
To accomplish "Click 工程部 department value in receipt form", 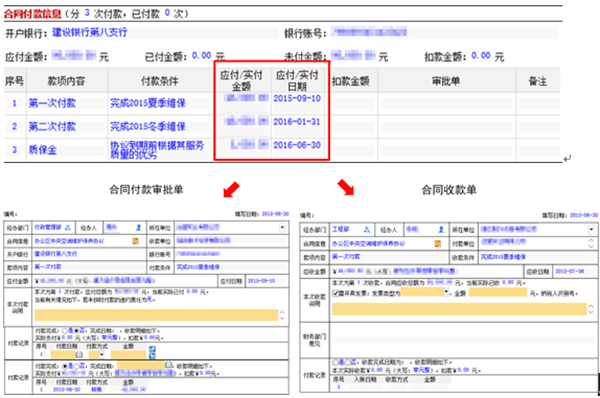I will click(341, 229).
